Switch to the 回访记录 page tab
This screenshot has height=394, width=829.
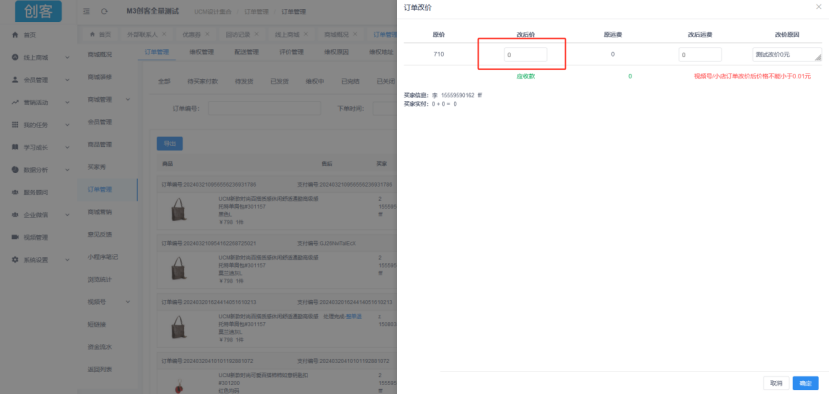coord(237,34)
